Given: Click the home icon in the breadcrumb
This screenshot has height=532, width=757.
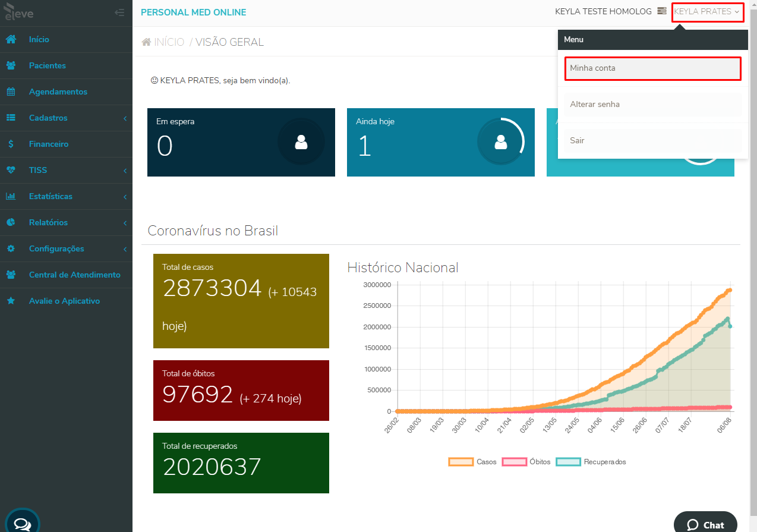Looking at the screenshot, I should [146, 42].
